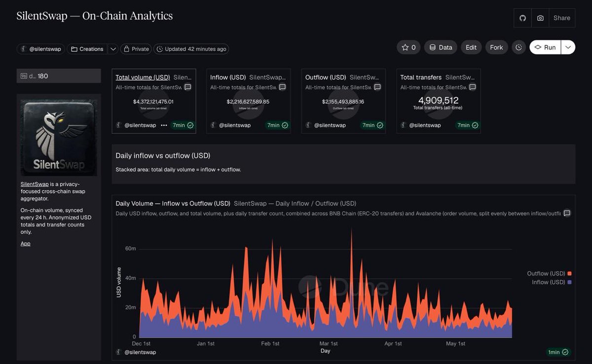Click the Private lock badge
This screenshot has width=592, height=364.
tap(136, 49)
